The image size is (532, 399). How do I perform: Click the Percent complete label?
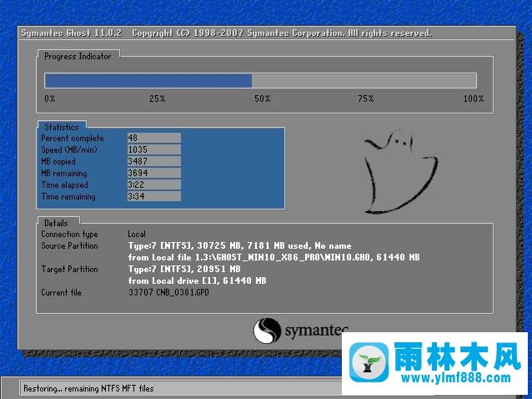[x=73, y=139]
